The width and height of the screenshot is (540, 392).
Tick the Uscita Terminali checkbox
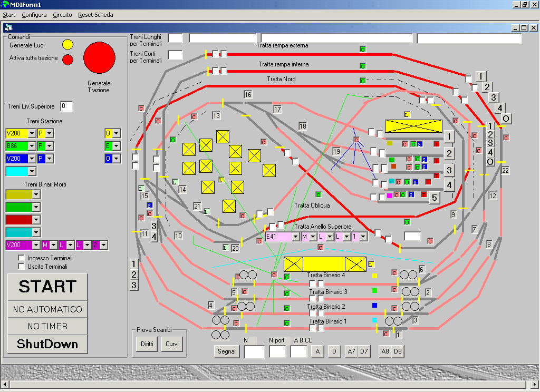click(22, 267)
